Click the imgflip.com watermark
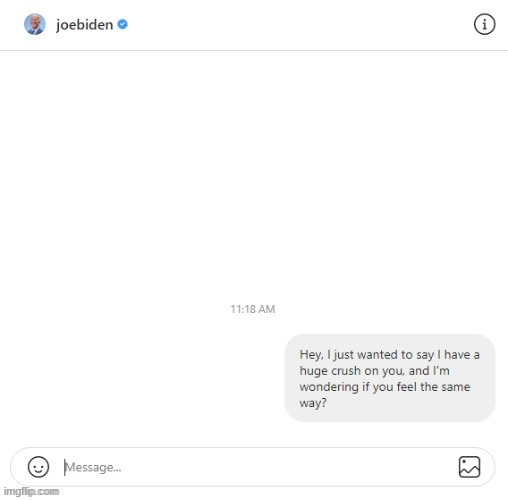 click(x=31, y=491)
